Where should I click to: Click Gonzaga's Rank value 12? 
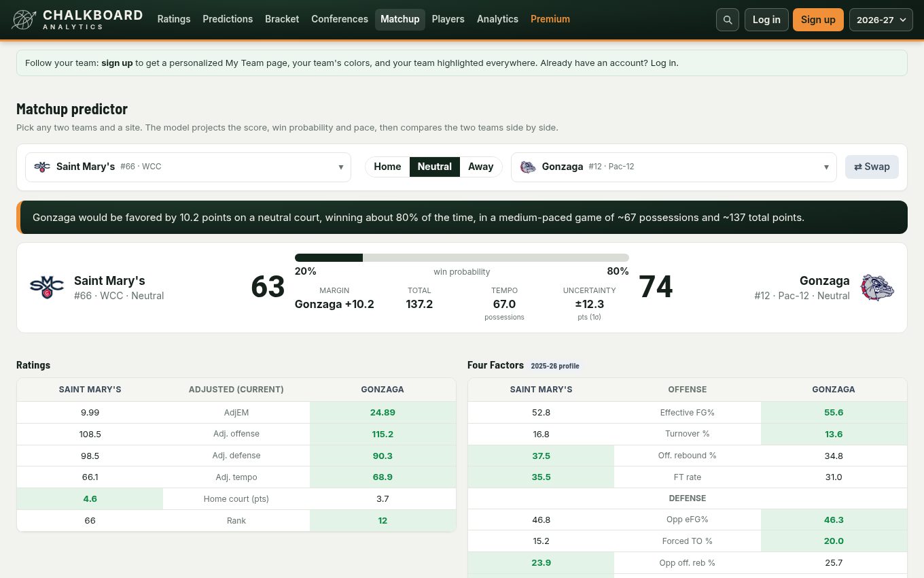coord(383,520)
